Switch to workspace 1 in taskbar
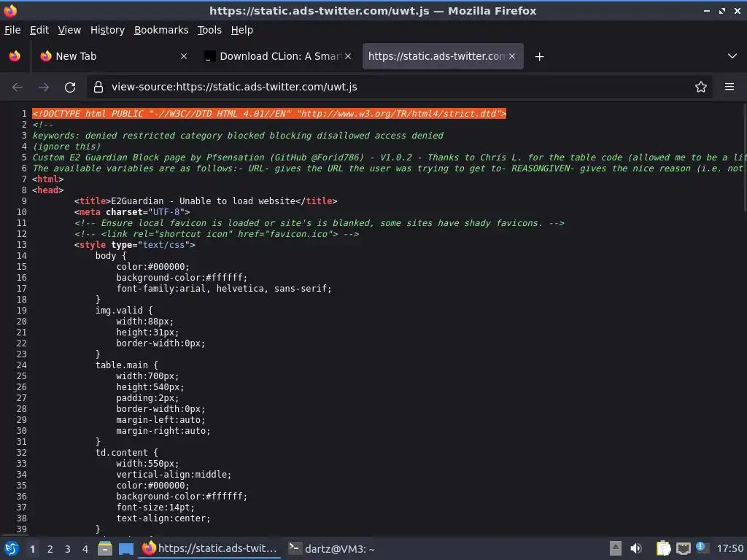 [x=32, y=549]
